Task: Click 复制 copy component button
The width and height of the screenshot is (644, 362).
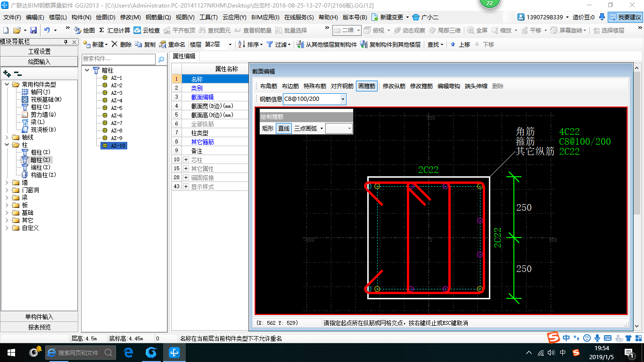Action: [145, 44]
